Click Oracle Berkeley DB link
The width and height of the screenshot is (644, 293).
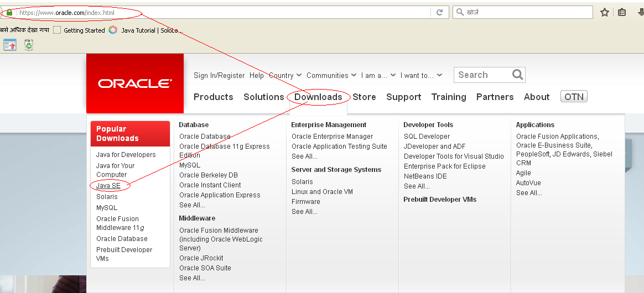208,175
